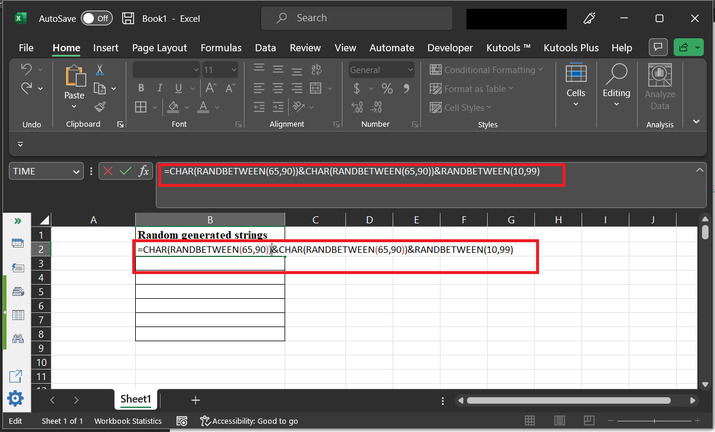This screenshot has width=715, height=432.
Task: Click the Insert Function fx icon
Action: [144, 171]
